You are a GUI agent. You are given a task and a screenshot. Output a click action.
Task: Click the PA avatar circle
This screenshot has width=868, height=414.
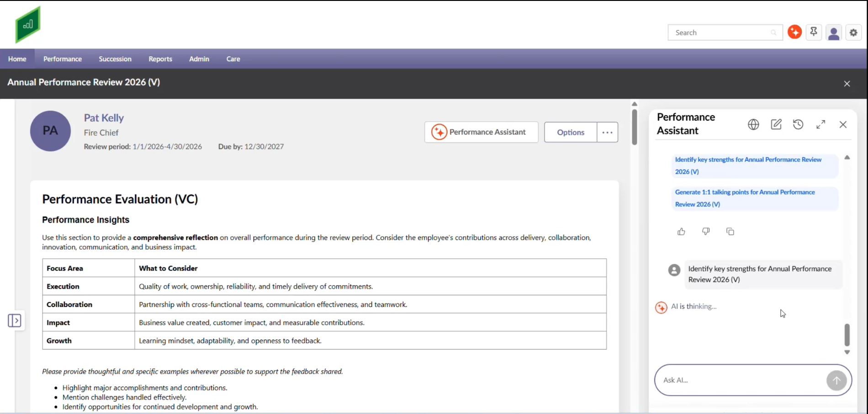click(50, 131)
